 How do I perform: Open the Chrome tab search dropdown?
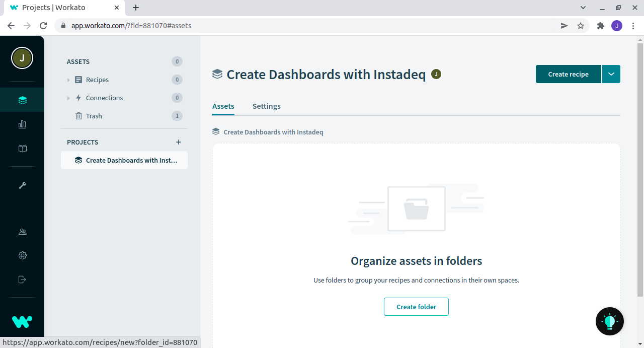click(x=583, y=8)
